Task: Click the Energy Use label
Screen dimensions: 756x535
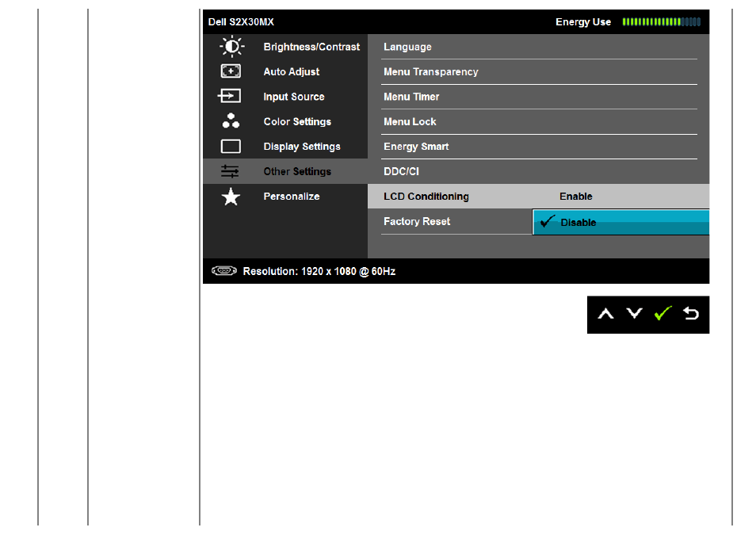Action: (x=583, y=22)
